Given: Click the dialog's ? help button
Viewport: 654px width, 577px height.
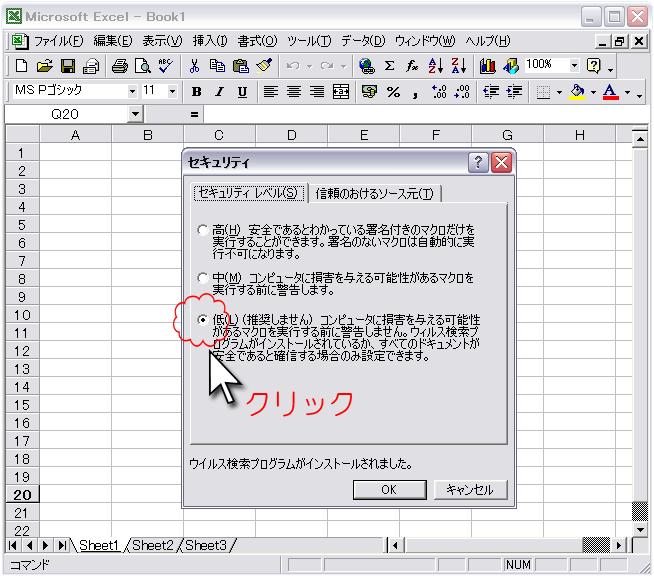Looking at the screenshot, I should click(x=478, y=162).
